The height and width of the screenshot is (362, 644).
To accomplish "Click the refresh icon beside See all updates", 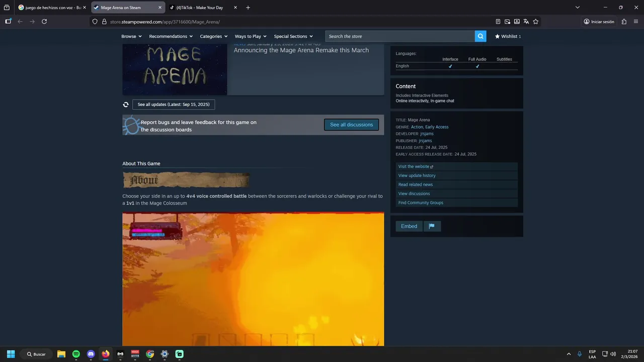I will pyautogui.click(x=126, y=105).
